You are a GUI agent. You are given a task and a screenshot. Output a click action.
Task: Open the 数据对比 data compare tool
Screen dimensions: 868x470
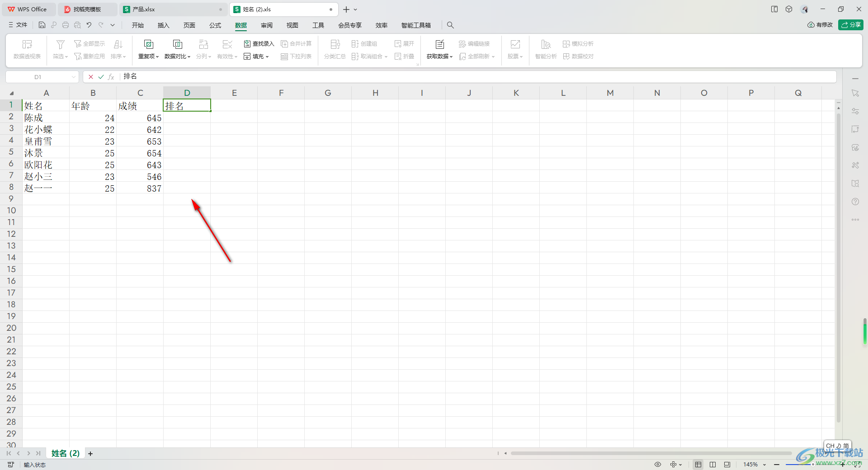(177, 50)
